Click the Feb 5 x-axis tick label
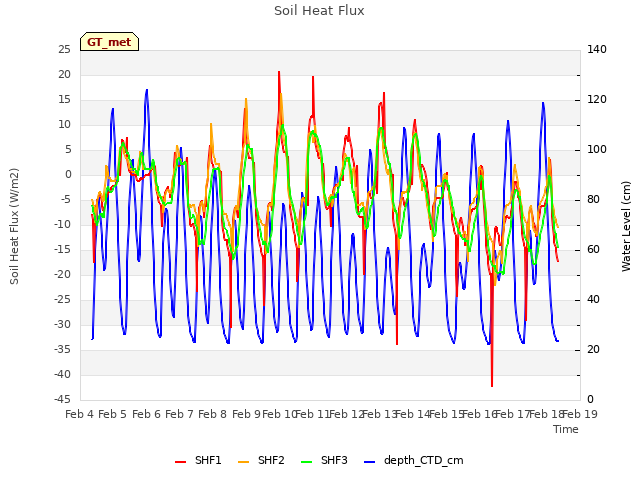The height and width of the screenshot is (480, 640). pyautogui.click(x=113, y=414)
